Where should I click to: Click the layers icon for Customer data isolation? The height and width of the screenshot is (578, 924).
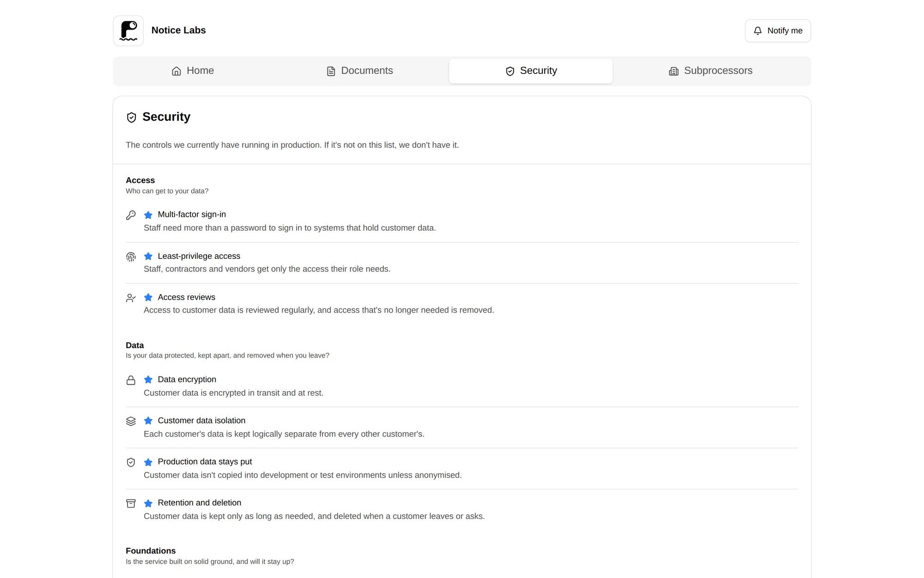(131, 421)
